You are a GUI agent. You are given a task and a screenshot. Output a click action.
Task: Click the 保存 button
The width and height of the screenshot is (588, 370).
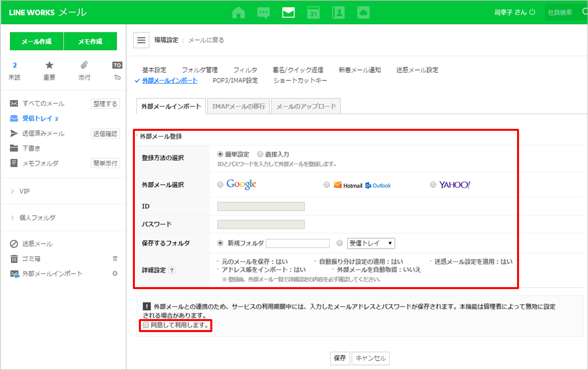click(x=340, y=358)
